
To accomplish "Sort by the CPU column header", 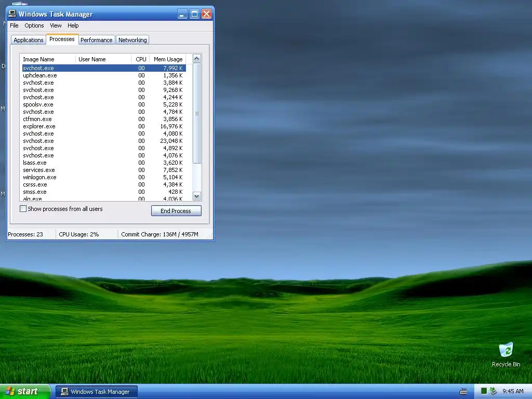I will coord(140,59).
